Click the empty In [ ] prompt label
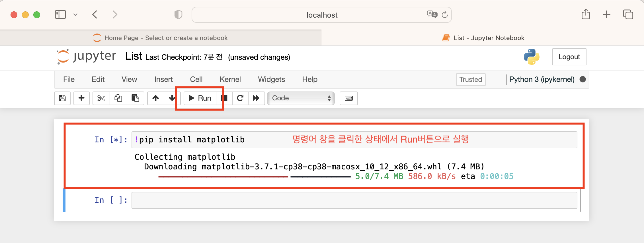 [111, 200]
